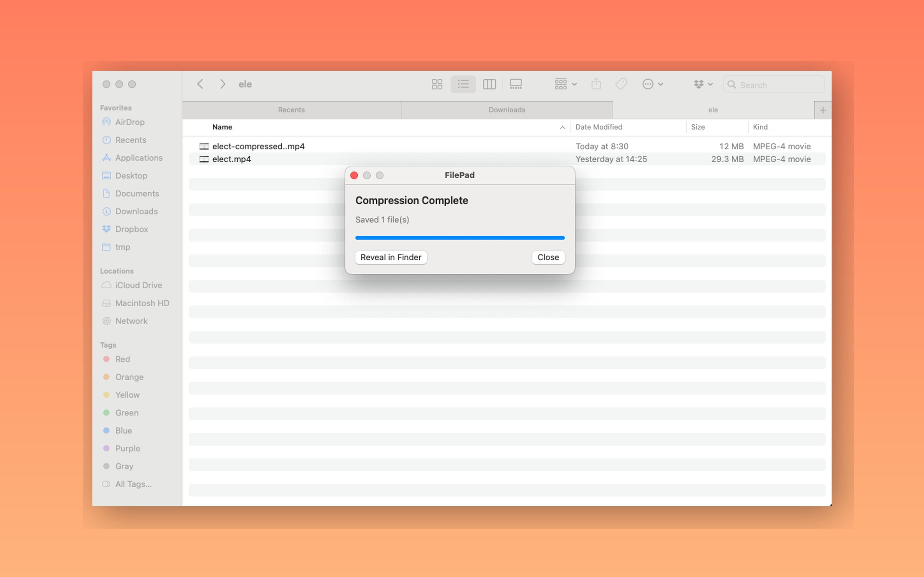Click the Tags icon in the toolbar
The width and height of the screenshot is (924, 577).
coord(621,84)
